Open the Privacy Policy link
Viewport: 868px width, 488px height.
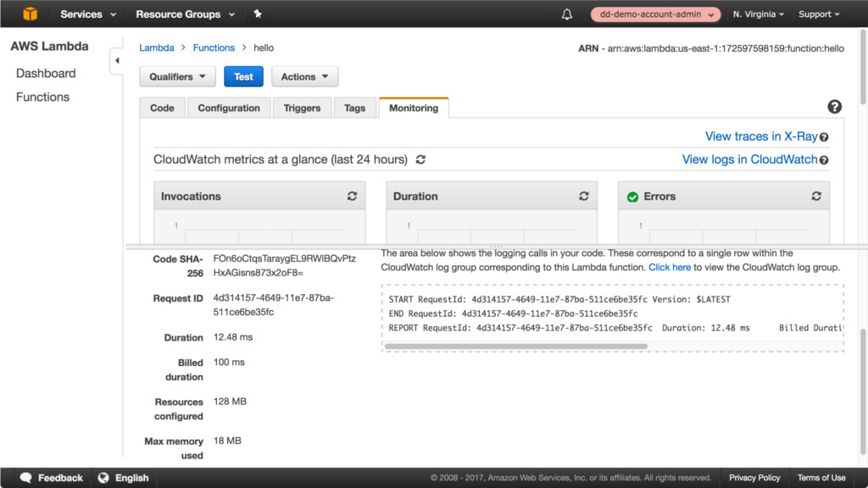click(x=754, y=478)
